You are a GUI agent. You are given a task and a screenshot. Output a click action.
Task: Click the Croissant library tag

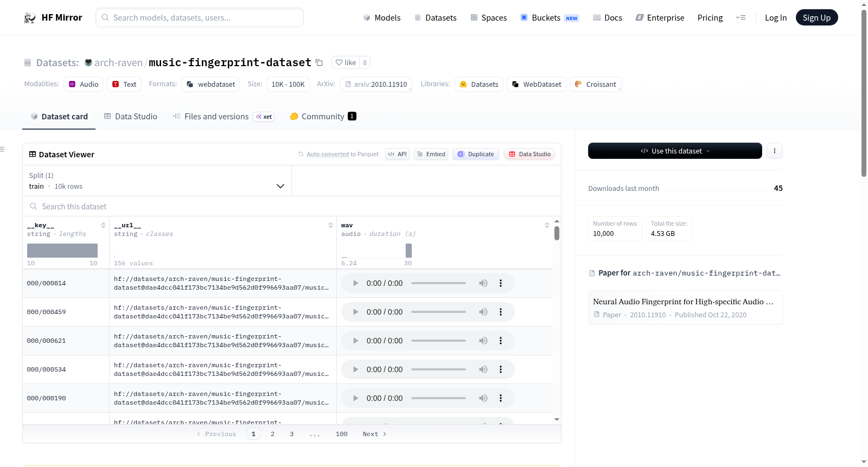596,84
